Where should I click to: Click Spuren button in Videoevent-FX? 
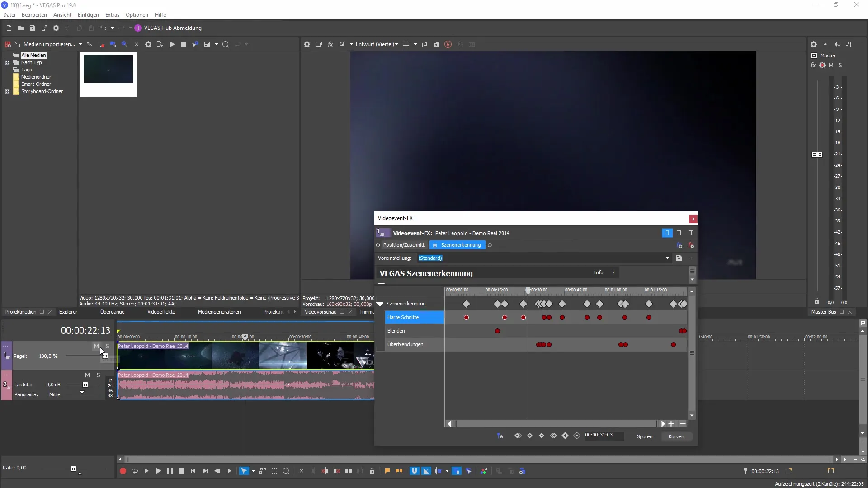click(x=645, y=436)
